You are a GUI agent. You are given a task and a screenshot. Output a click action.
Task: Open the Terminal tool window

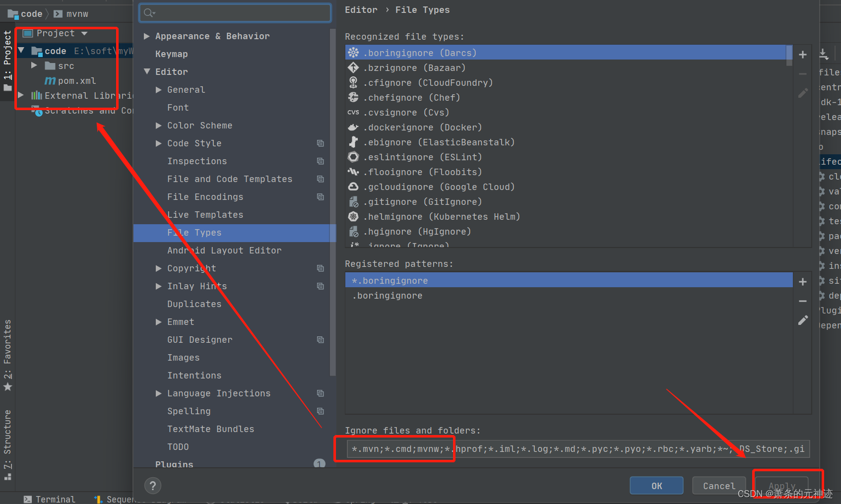[50, 499]
